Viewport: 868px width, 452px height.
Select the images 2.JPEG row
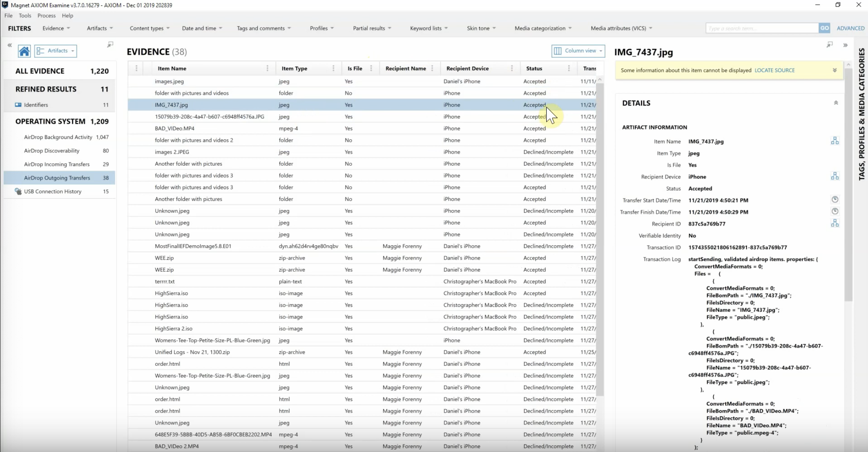[x=362, y=152]
